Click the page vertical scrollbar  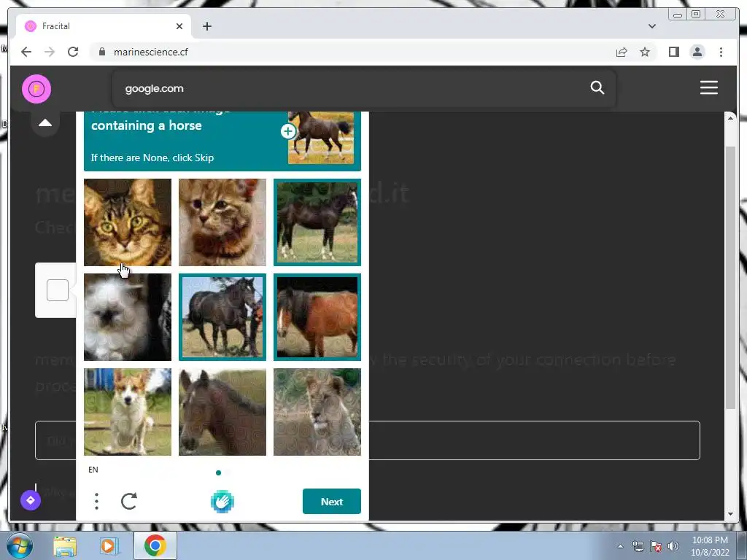coord(729,278)
